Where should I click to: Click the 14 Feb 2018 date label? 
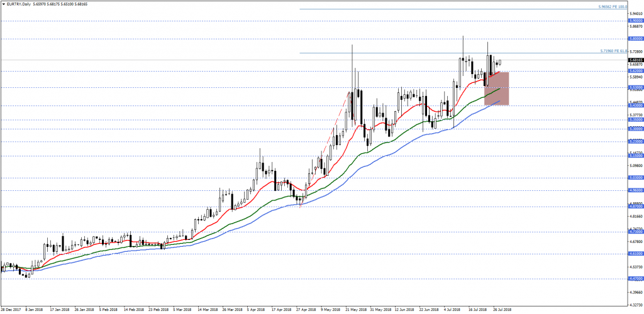tap(134, 310)
